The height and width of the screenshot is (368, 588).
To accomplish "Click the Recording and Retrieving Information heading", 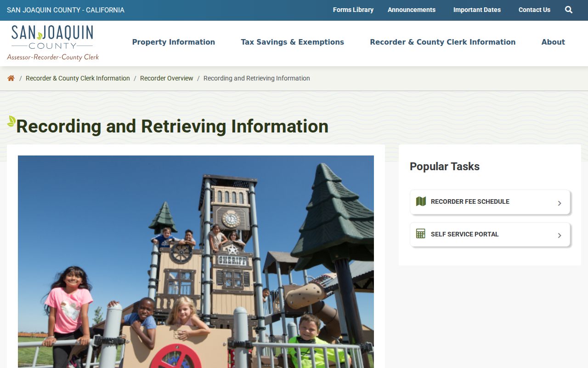I will (x=172, y=126).
